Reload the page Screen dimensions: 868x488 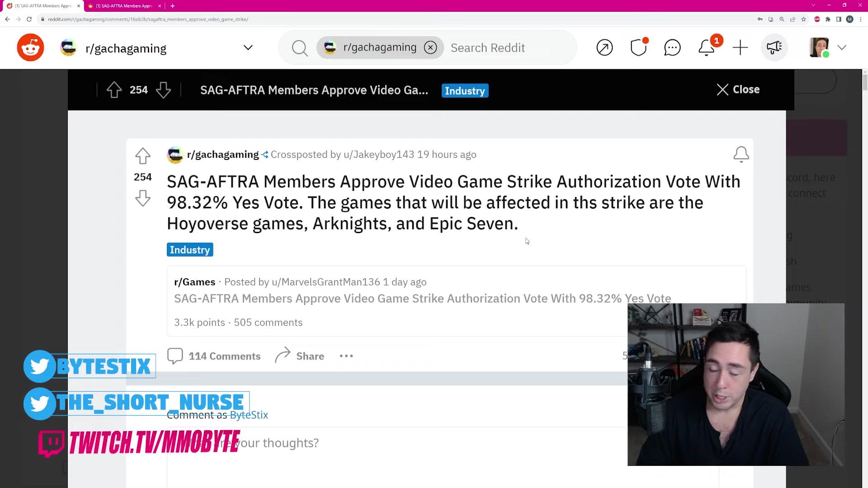click(29, 19)
